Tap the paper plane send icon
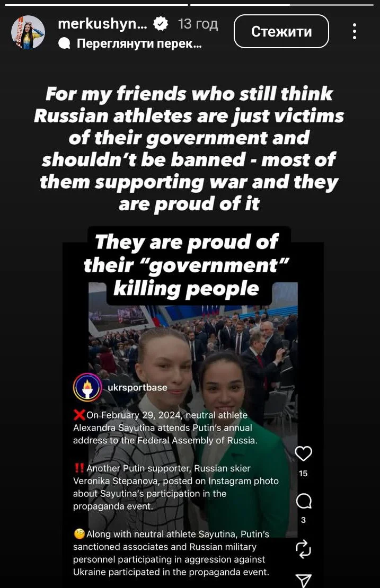Image resolution: width=380 pixels, height=588 pixels. [304, 581]
